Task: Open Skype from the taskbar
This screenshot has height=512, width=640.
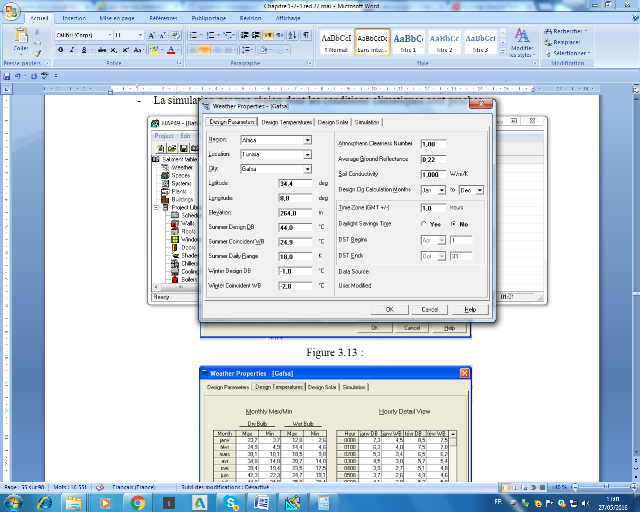Action: [x=230, y=502]
